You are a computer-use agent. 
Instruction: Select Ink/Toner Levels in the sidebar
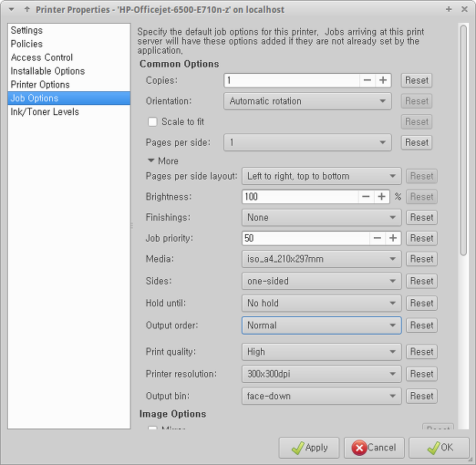coord(68,112)
